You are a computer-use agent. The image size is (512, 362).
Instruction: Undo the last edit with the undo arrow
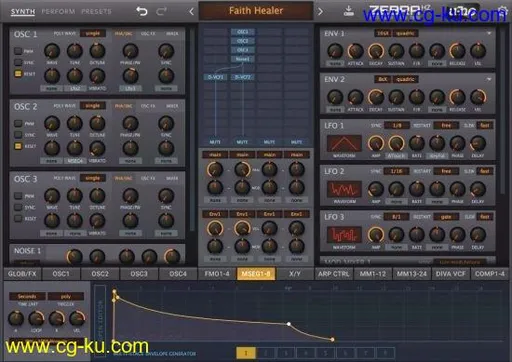click(142, 12)
